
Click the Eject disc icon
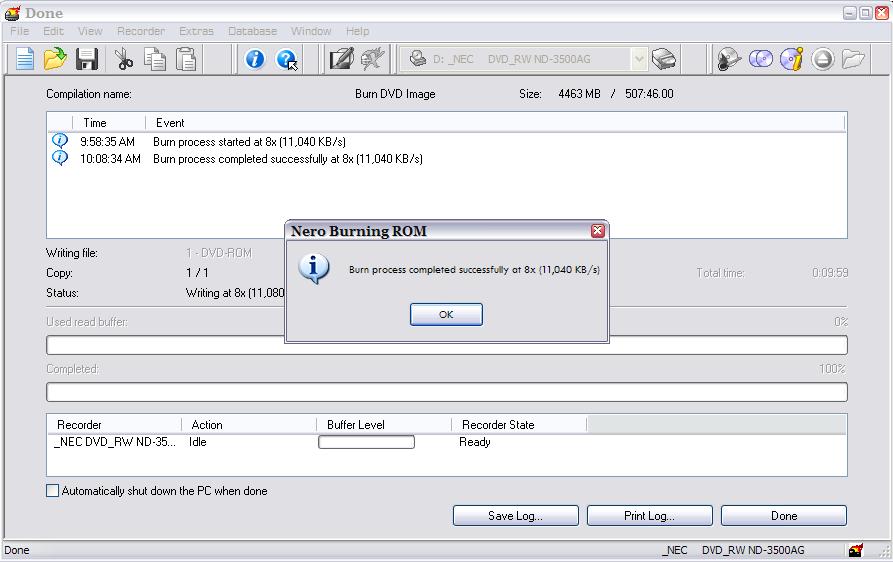(822, 59)
